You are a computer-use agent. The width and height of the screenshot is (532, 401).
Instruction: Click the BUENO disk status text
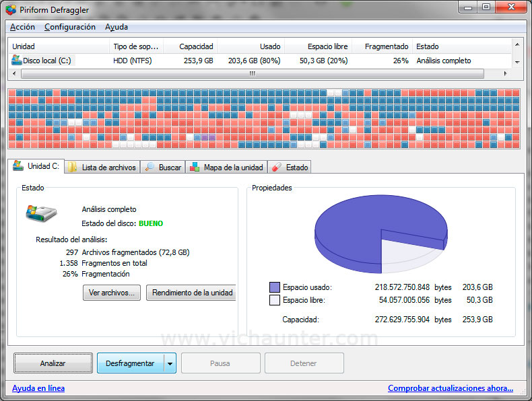151,223
